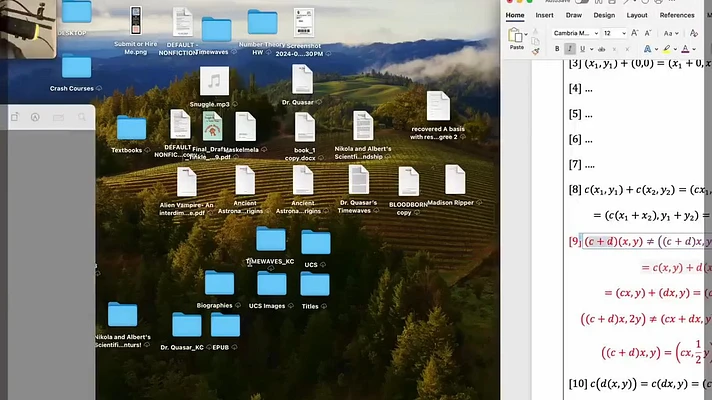The image size is (712, 400).
Task: Open the Underline style dropdown arrow
Action: point(591,49)
